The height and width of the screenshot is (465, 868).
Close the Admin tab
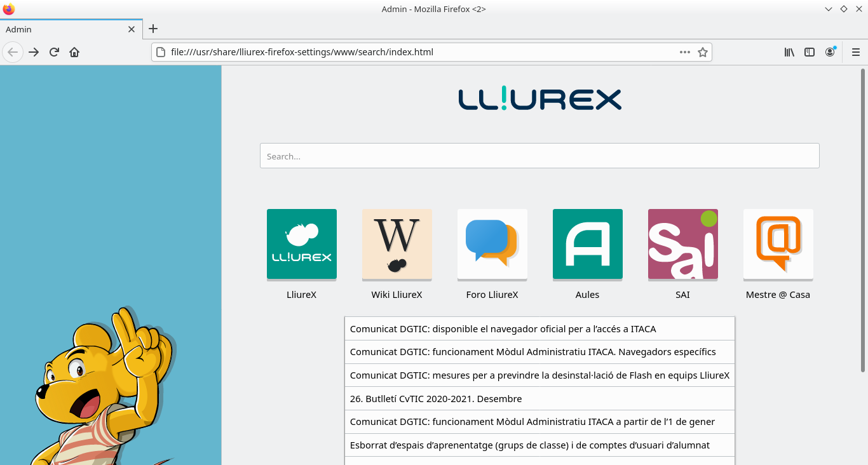pyautogui.click(x=132, y=29)
